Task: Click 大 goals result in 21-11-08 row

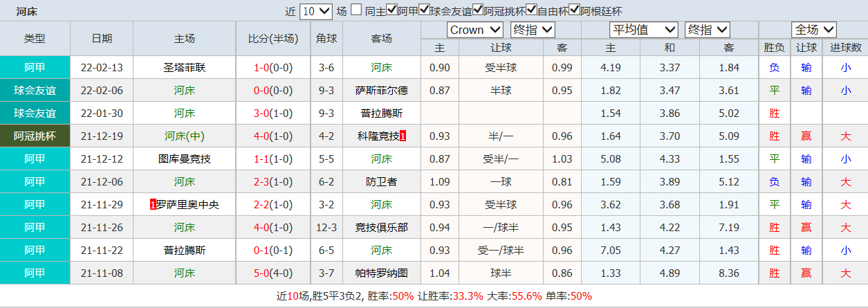Action: tap(846, 273)
